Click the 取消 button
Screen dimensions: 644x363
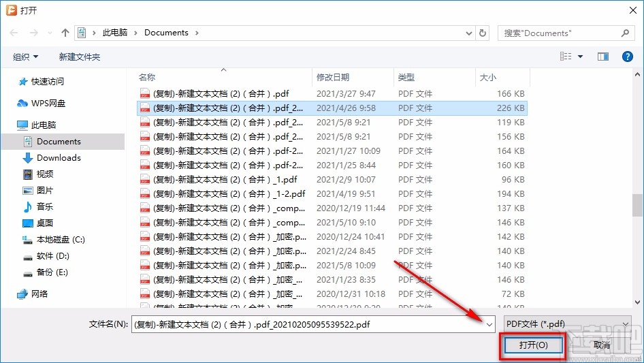[602, 345]
